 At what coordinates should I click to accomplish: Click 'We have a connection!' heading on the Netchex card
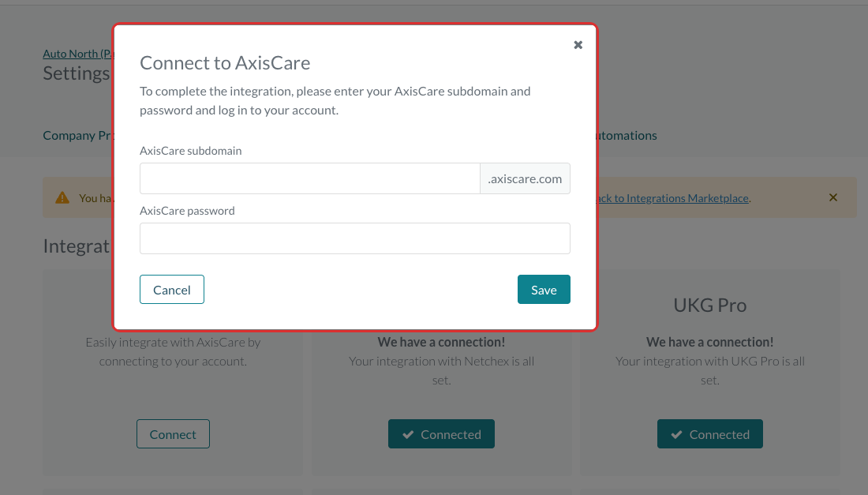tap(441, 342)
